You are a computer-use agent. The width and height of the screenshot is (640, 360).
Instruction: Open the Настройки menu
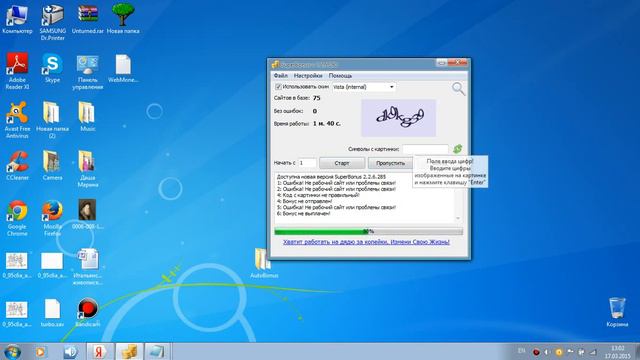pyautogui.click(x=308, y=76)
